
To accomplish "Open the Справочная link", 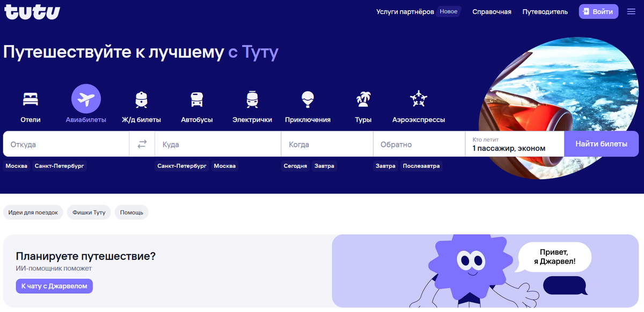I will [492, 12].
